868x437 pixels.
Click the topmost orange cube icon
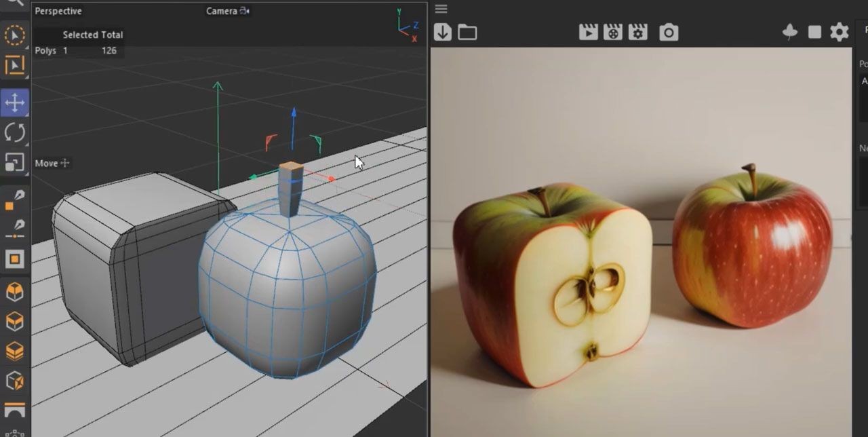[x=14, y=292]
